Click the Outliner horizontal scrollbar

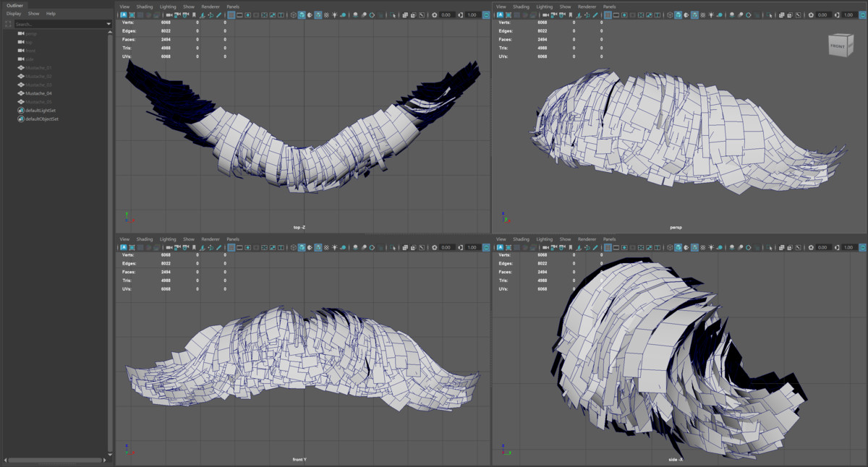[54, 460]
